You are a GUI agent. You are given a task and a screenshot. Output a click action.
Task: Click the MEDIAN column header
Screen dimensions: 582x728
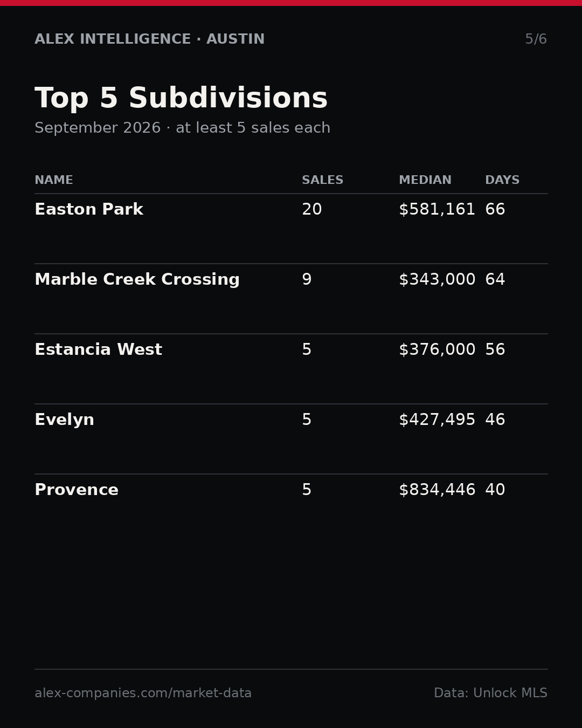[x=425, y=180]
